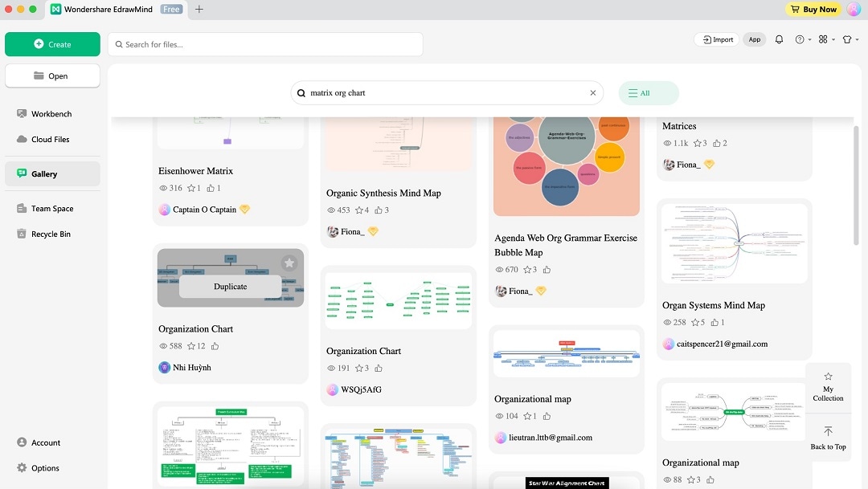Click the App button
The width and height of the screenshot is (868, 489).
click(x=755, y=39)
